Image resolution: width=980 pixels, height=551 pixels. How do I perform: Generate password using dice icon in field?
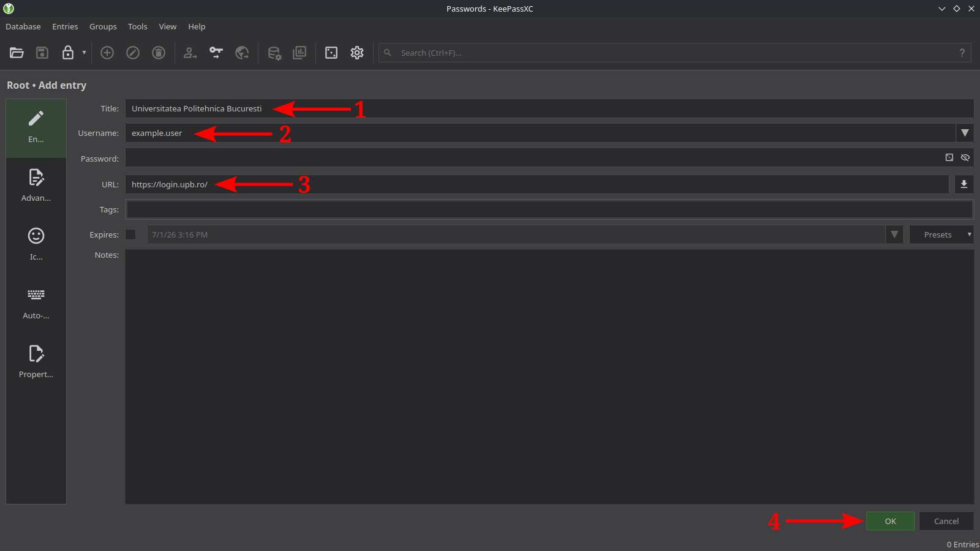point(949,157)
